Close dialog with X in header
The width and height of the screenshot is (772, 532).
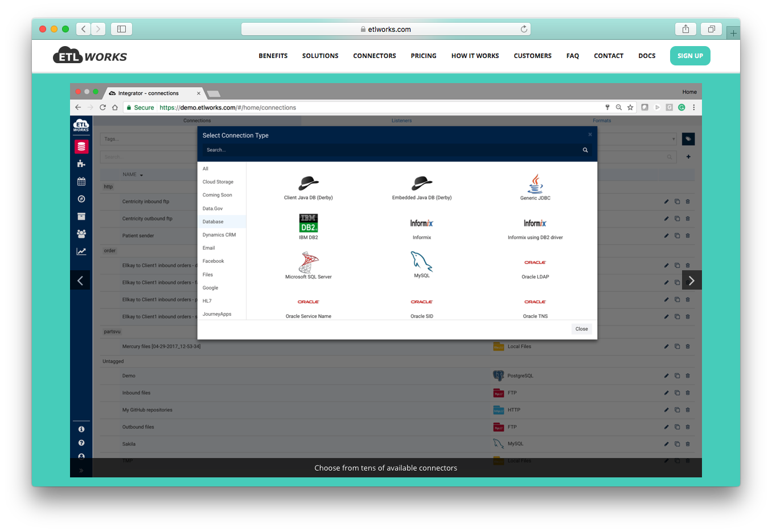click(590, 134)
